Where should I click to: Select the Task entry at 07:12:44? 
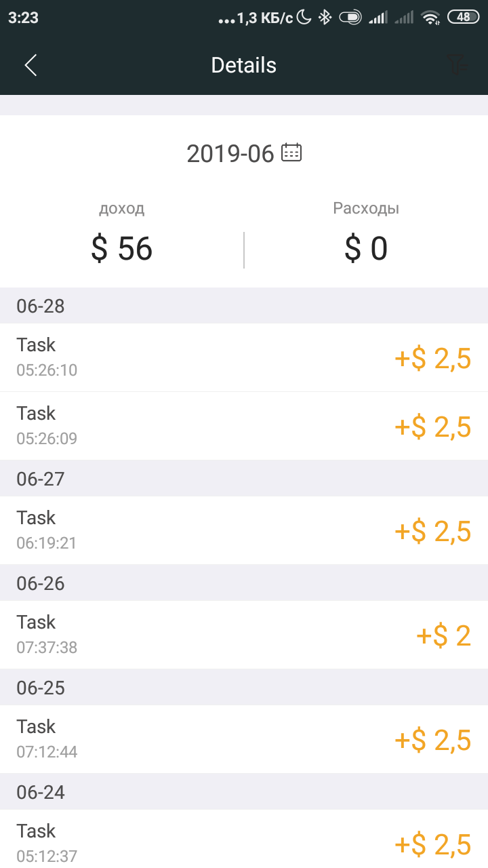[x=244, y=739]
